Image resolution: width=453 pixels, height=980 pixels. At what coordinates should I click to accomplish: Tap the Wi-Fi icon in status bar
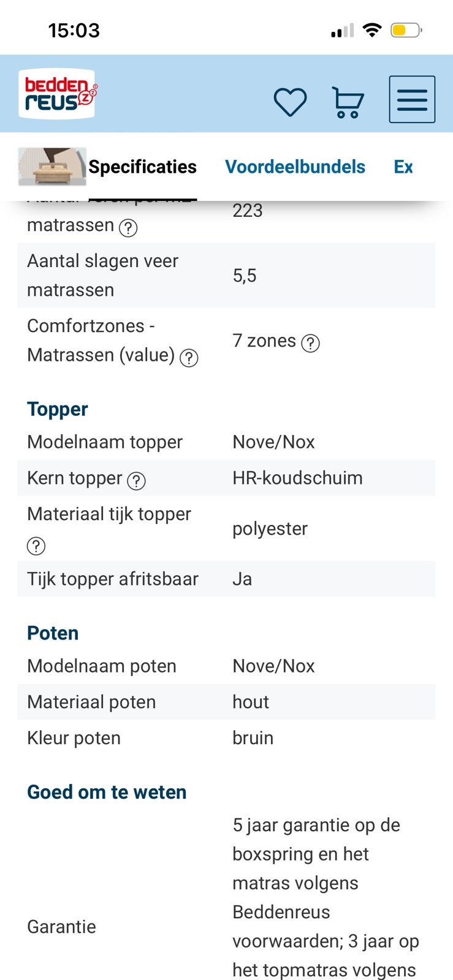pyautogui.click(x=371, y=29)
